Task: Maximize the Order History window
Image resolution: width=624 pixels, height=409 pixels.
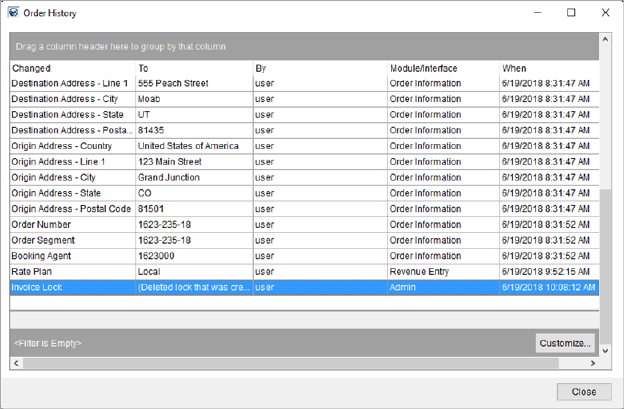Action: pos(571,13)
